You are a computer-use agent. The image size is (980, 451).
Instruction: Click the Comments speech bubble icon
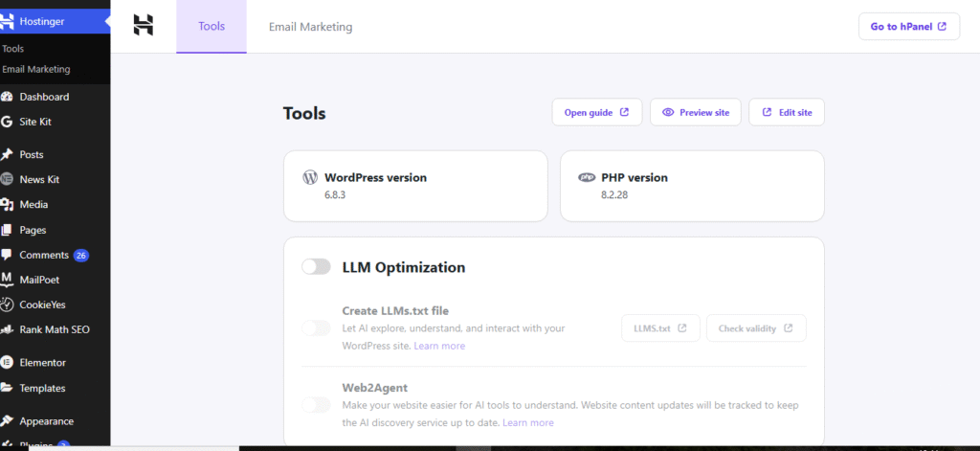[x=7, y=256]
